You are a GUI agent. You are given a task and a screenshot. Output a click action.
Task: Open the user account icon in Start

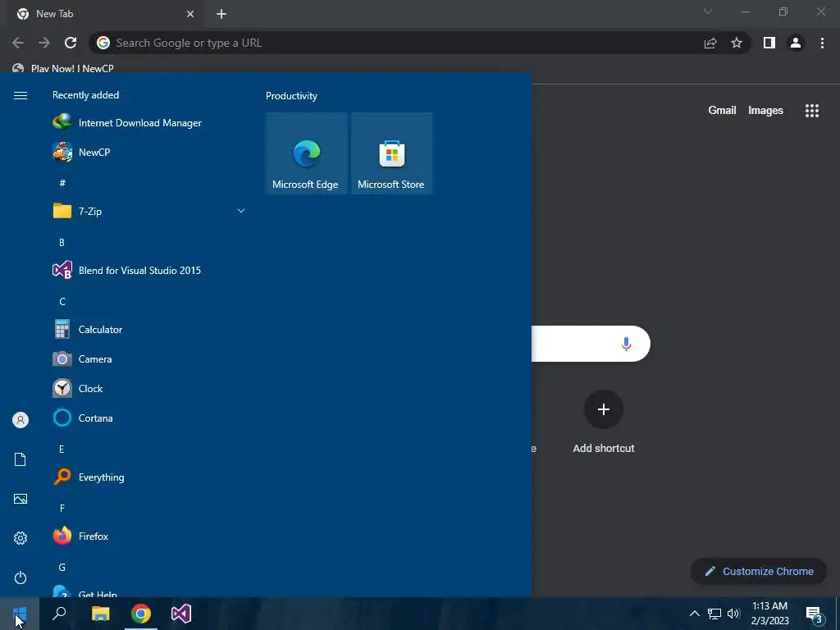pyautogui.click(x=21, y=420)
